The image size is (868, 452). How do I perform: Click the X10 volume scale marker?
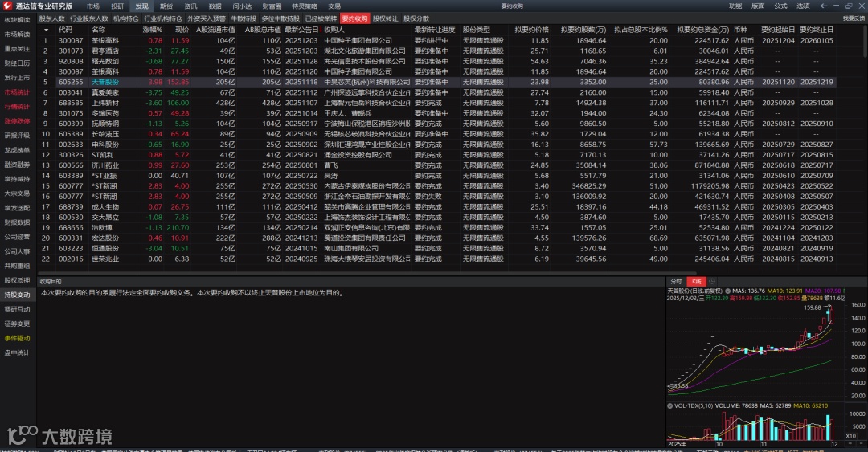click(x=851, y=436)
